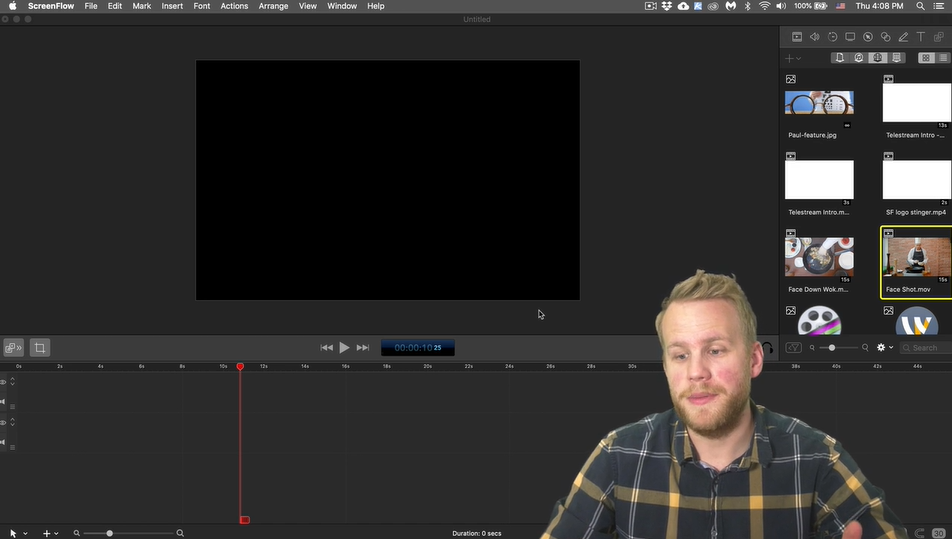The image size is (952, 539).
Task: Open the Video Motion inspector tab
Action: [832, 37]
